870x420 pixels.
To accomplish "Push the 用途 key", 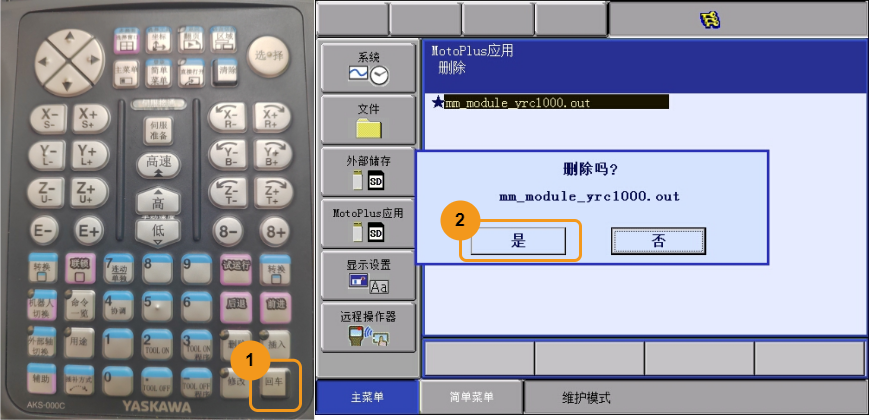I will click(x=79, y=342).
